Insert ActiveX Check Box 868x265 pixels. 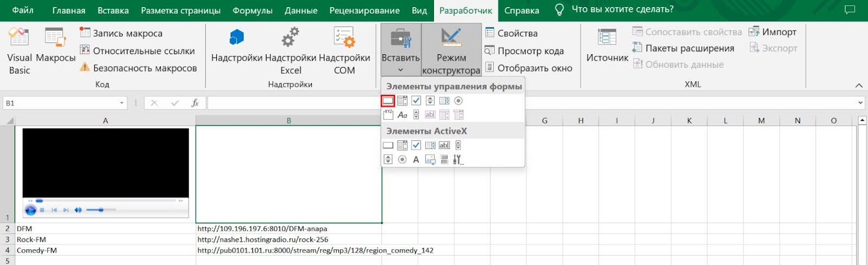[416, 145]
